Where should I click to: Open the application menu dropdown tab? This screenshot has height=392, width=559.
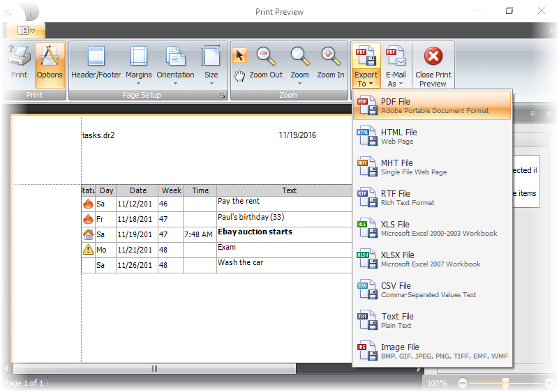pyautogui.click(x=26, y=31)
